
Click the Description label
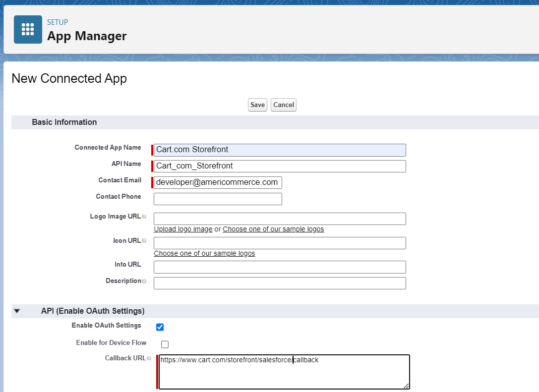123,281
